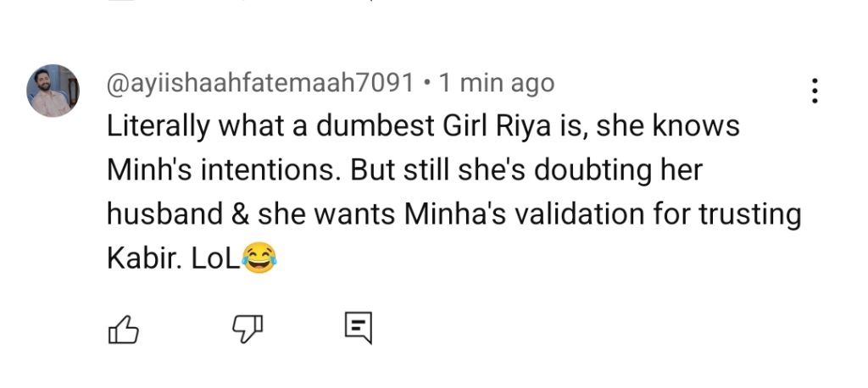
Task: Like the comment with thumbs up
Action: pos(124,329)
